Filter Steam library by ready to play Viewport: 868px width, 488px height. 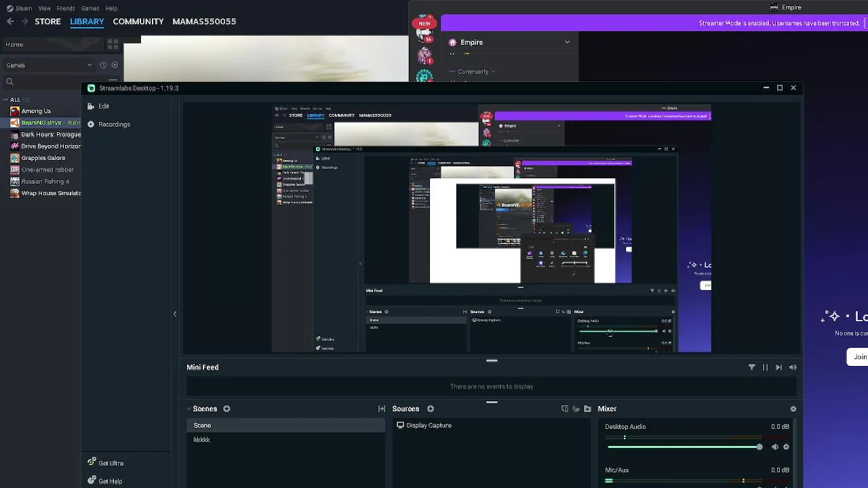115,65
